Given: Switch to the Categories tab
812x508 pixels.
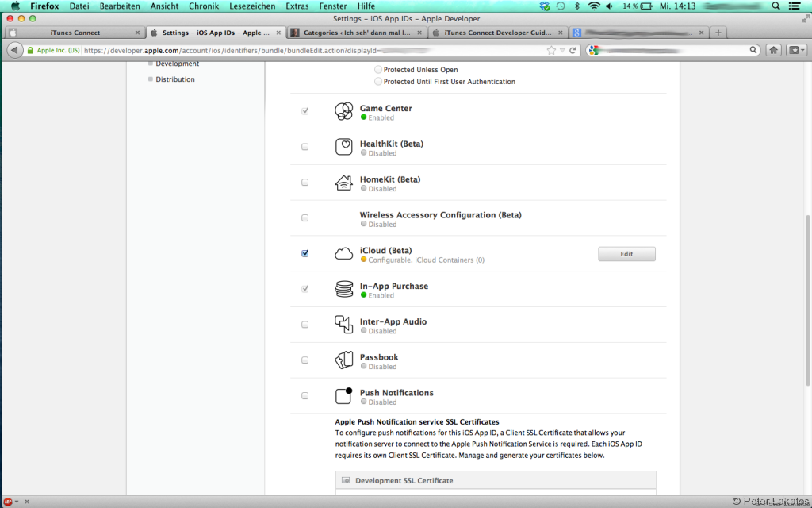Looking at the screenshot, I should click(x=357, y=32).
